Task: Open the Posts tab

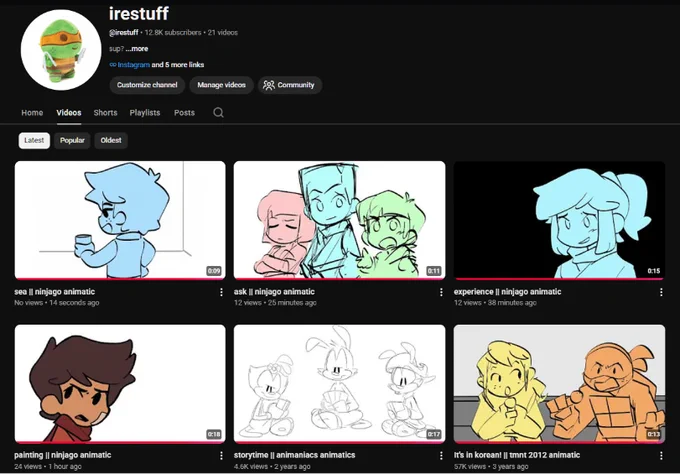Action: [184, 113]
